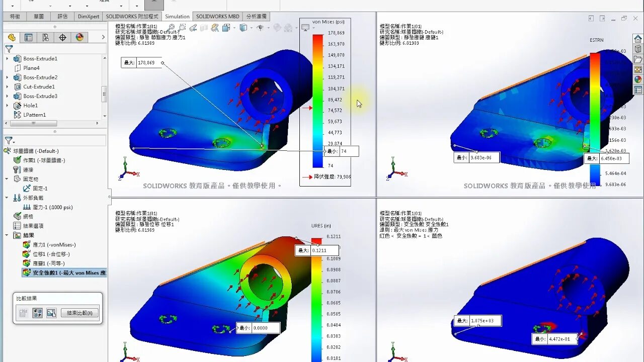The image size is (644, 362).
Task: Open Design Library icon in task pane
Action: (638, 49)
